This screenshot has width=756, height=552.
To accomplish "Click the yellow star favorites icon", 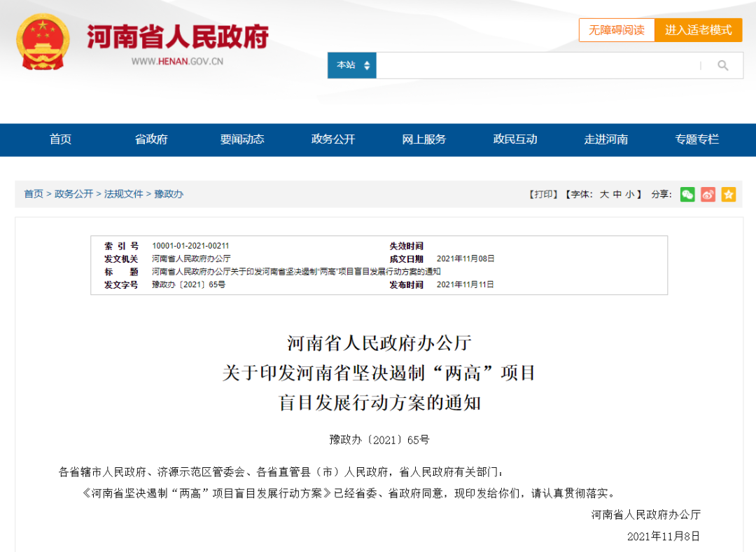I will 728,194.
